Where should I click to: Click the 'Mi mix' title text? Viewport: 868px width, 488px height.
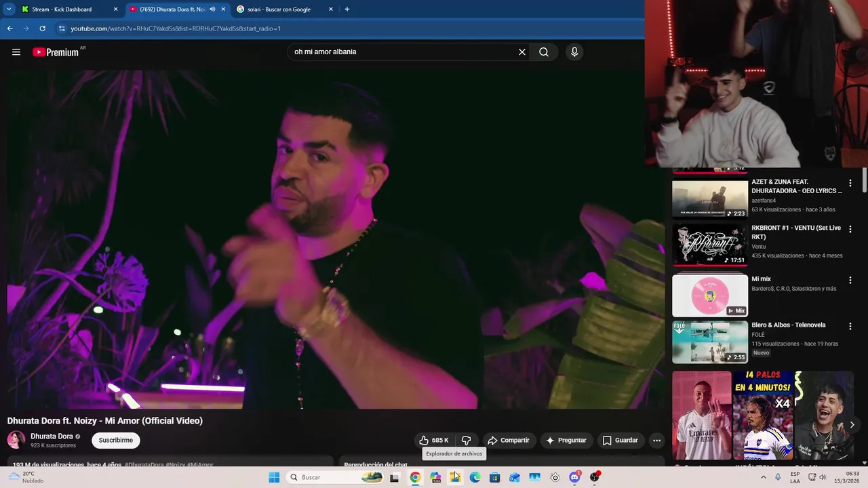(x=761, y=279)
